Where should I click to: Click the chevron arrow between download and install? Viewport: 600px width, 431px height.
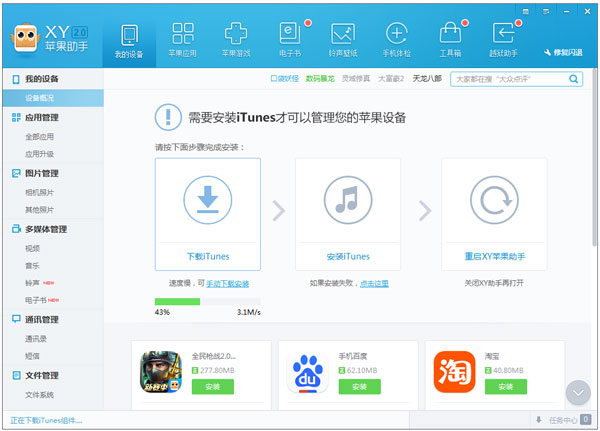[279, 210]
